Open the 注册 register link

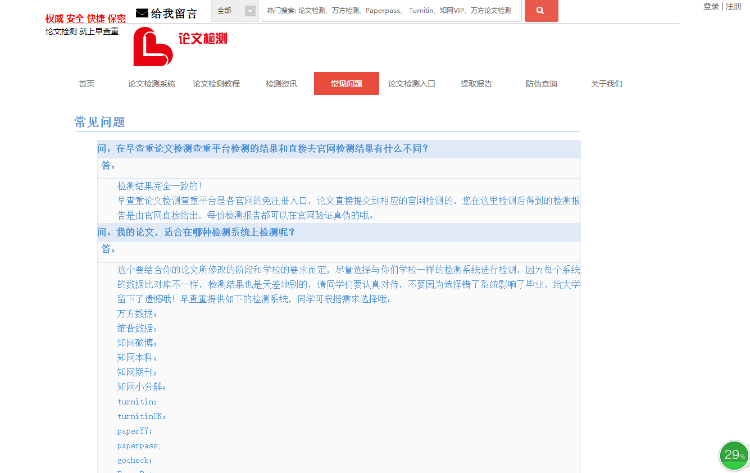pos(733,6)
